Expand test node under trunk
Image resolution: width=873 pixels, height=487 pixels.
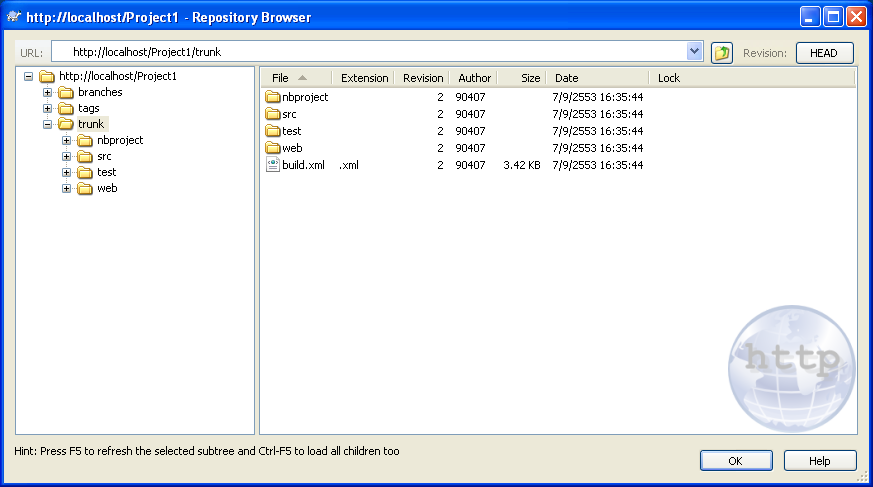tap(66, 173)
